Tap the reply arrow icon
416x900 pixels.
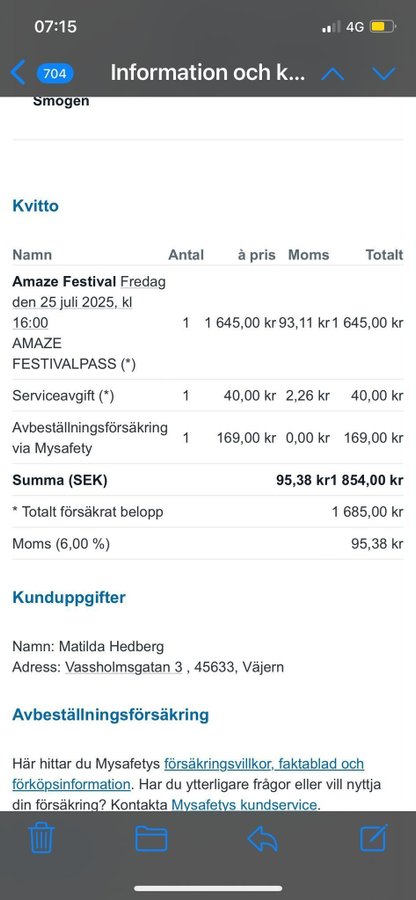point(263,839)
